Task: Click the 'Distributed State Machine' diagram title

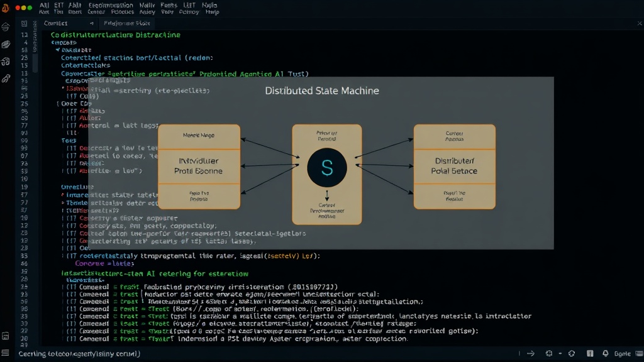Action: (x=322, y=90)
